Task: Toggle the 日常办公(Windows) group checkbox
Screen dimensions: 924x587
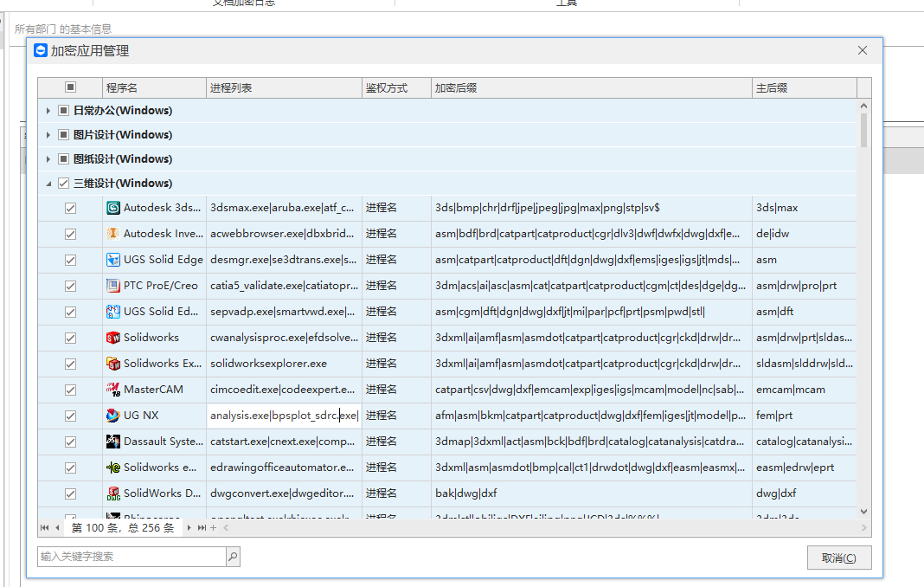Action: tap(64, 110)
